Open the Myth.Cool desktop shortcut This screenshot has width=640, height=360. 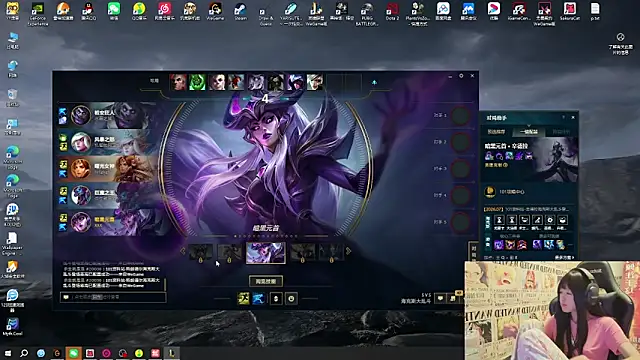12,327
